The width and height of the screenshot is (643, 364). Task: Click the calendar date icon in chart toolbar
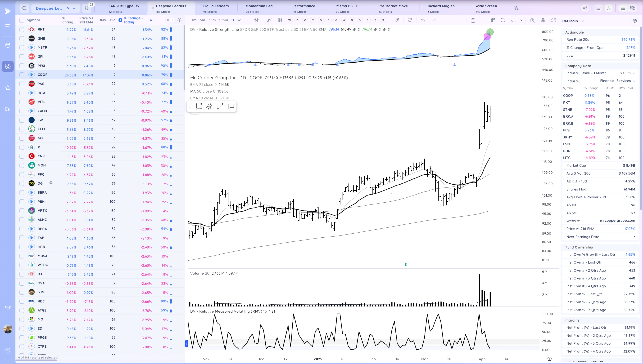[x=473, y=20]
